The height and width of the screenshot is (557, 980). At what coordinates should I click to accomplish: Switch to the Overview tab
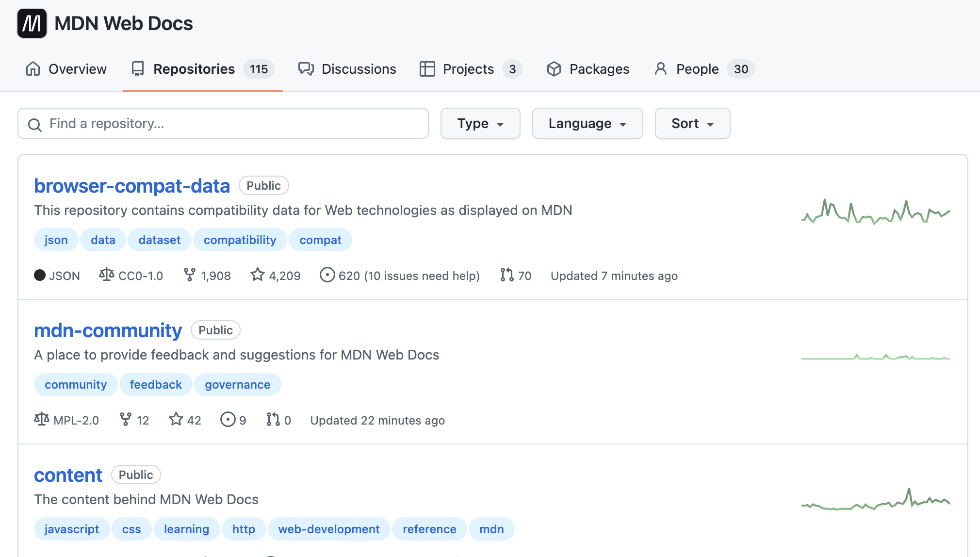(66, 69)
